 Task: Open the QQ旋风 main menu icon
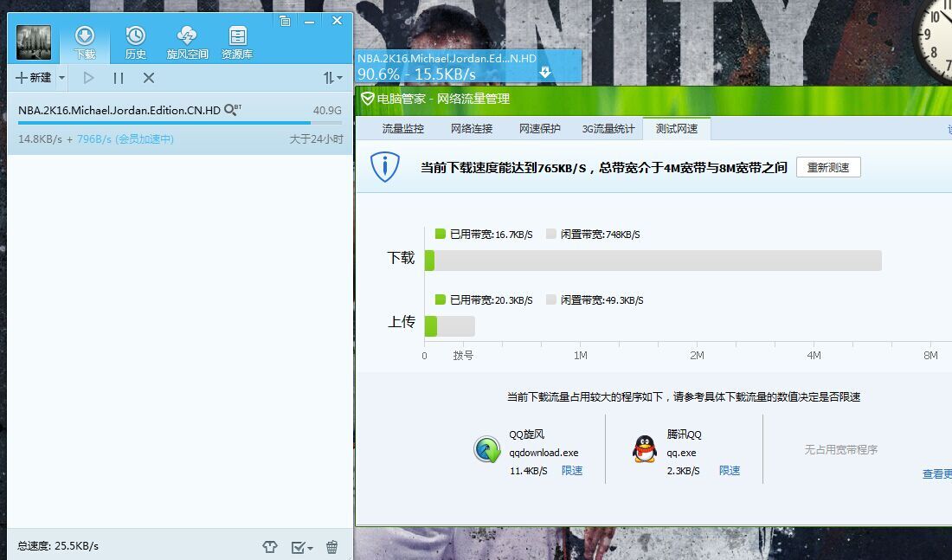coord(285,22)
